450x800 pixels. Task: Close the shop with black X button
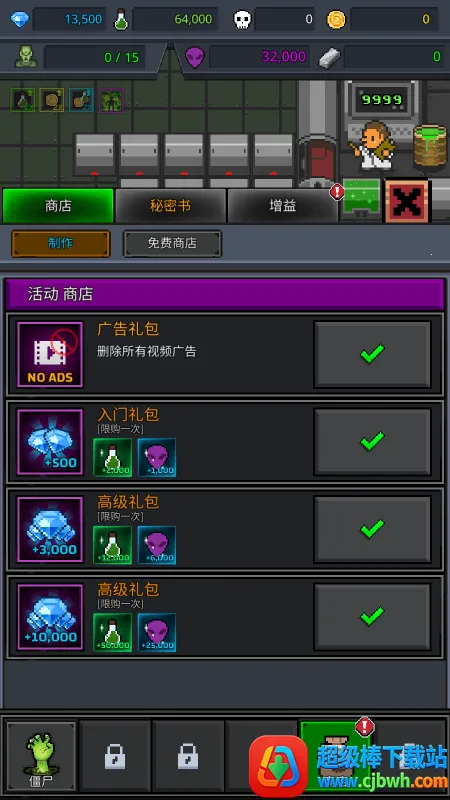[407, 201]
